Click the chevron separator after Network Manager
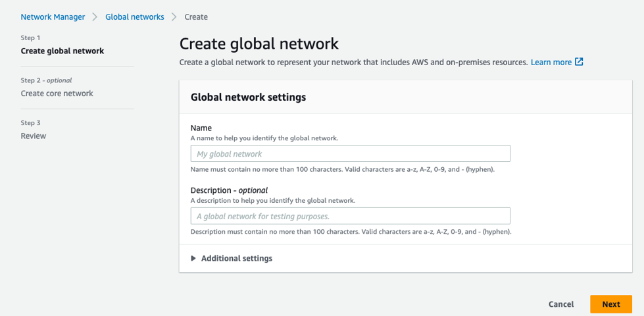The image size is (644, 316). click(95, 17)
